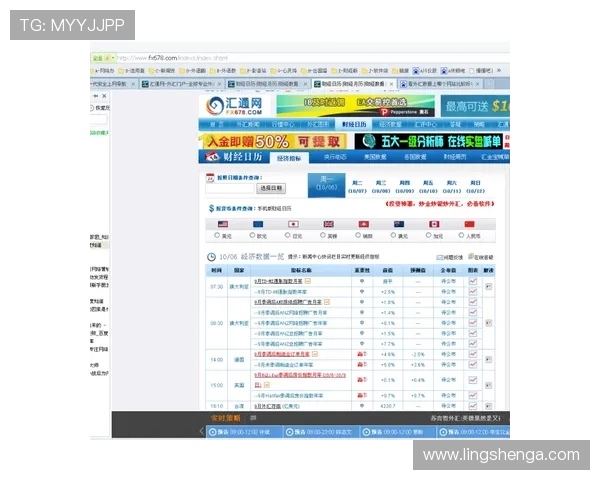Select the 欧元 currency radio button
This screenshot has height=480, width=600.
pos(252,236)
